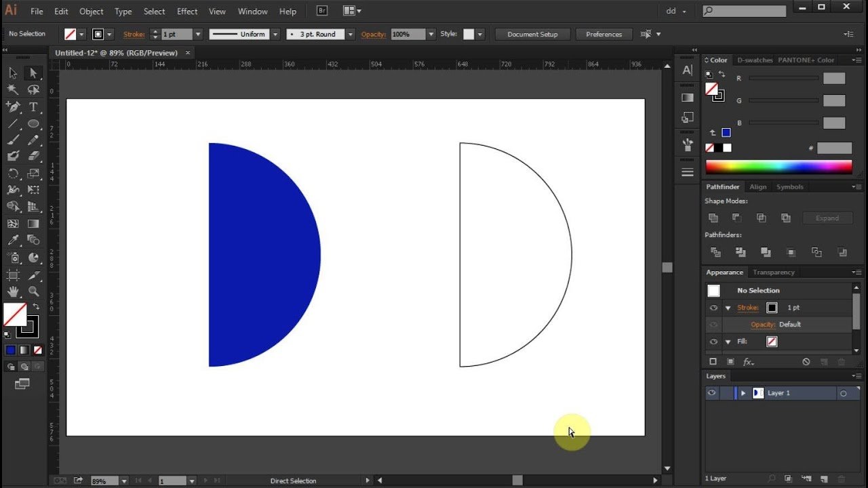Viewport: 868px width, 488px height.
Task: Select the Hand tool
Action: 13,292
